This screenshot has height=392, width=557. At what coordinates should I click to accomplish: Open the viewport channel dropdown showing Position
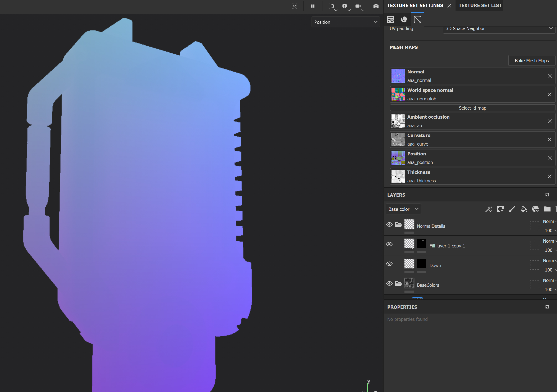pyautogui.click(x=345, y=22)
